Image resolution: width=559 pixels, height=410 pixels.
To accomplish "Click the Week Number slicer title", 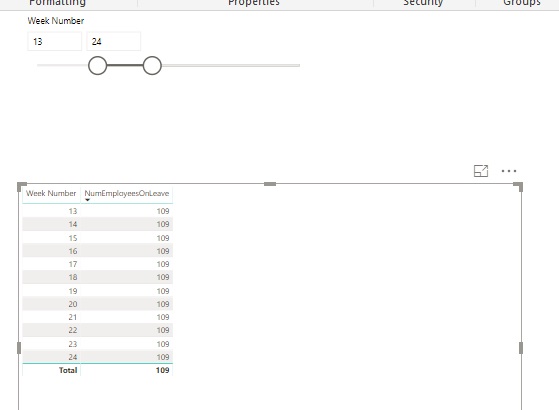I will click(x=56, y=21).
